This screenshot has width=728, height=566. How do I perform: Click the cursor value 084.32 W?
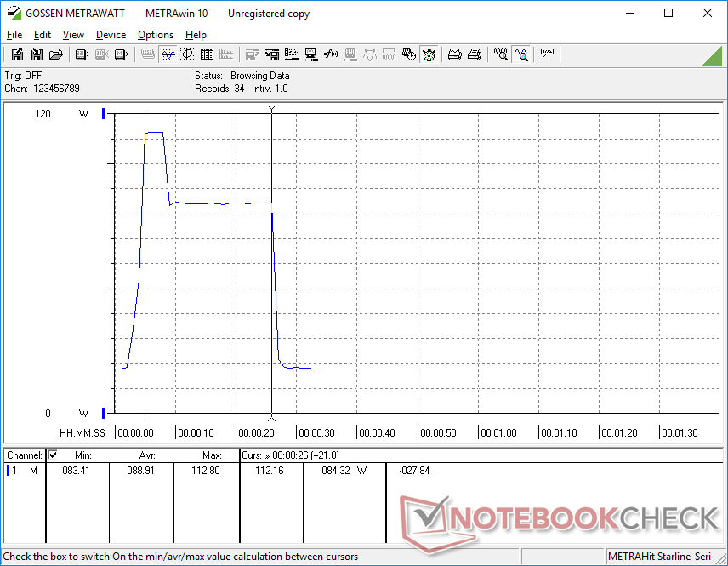pos(344,471)
